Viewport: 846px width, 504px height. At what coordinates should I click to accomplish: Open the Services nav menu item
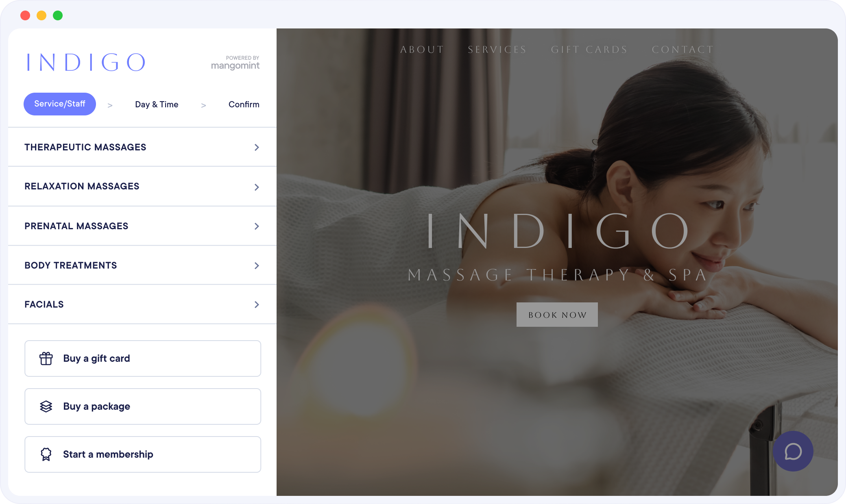(x=497, y=50)
